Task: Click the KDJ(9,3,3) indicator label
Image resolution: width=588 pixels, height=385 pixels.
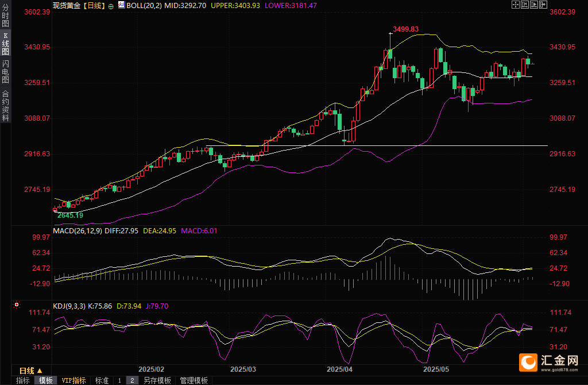Action: point(69,306)
